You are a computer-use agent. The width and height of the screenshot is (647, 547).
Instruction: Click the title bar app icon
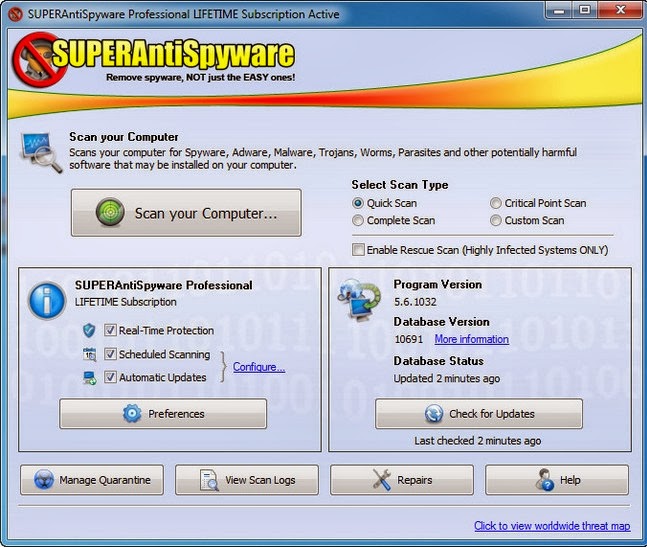click(15, 14)
